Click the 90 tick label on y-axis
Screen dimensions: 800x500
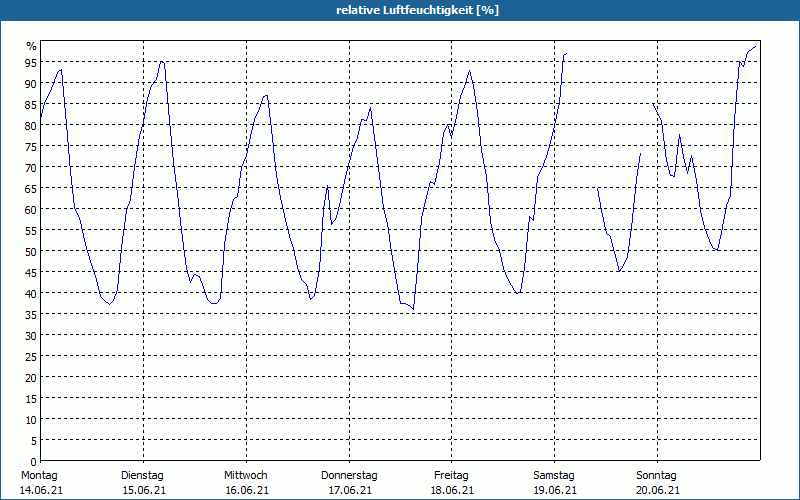point(31,84)
